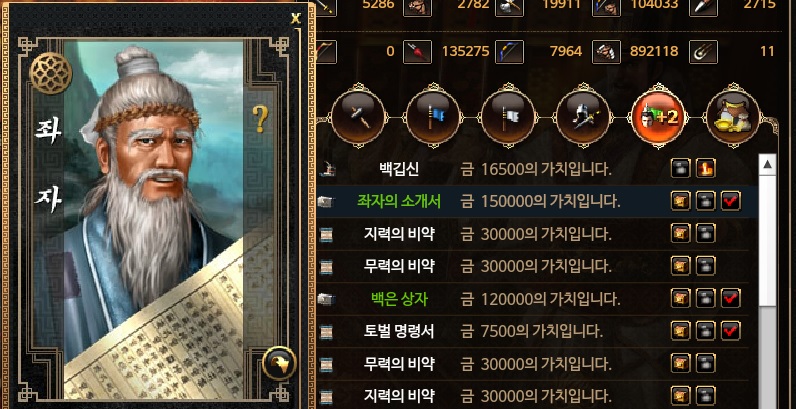
Task: Click the 좌자 portrait image
Action: [153, 219]
